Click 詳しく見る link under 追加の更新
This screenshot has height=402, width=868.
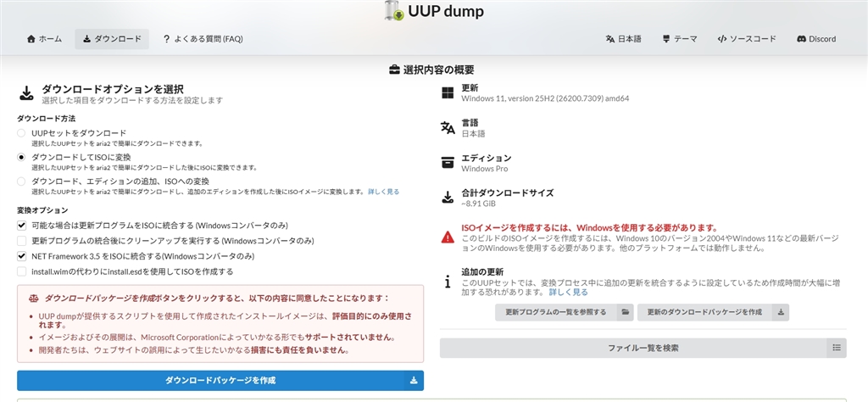(x=569, y=292)
